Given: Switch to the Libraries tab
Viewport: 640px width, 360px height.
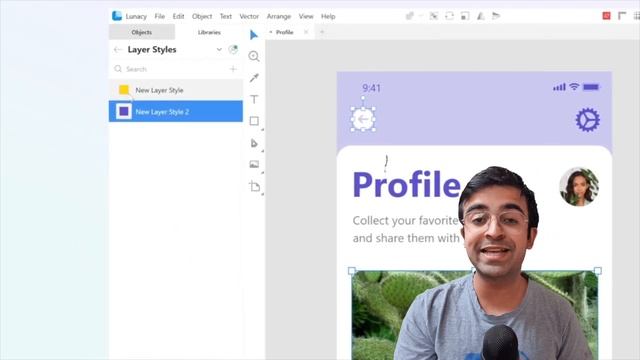Looking at the screenshot, I should tap(209, 32).
